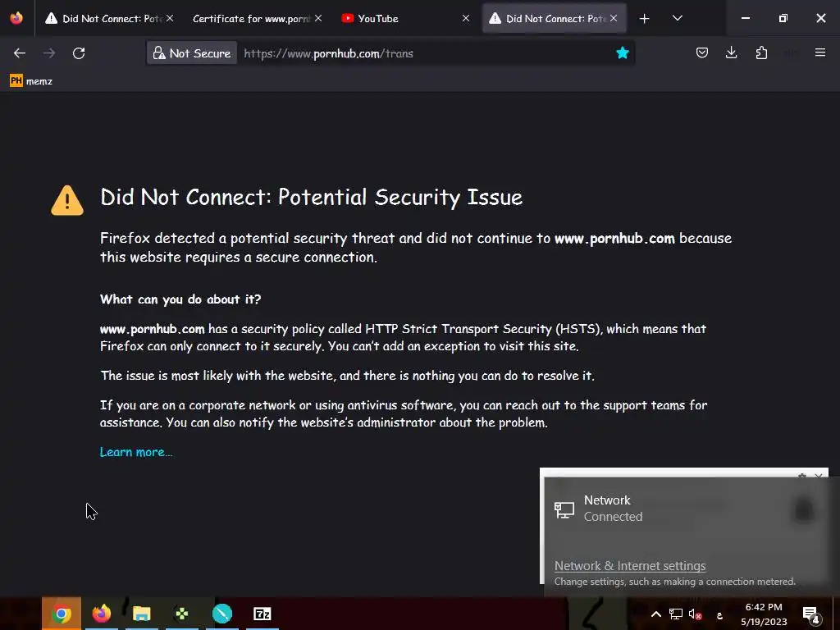
Task: Toggle the bookmark star icon
Action: (622, 53)
